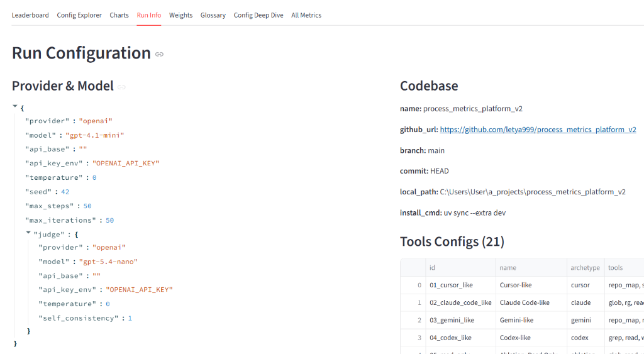This screenshot has width=644, height=354.
Task: Click the "id" column header
Action: (460, 267)
